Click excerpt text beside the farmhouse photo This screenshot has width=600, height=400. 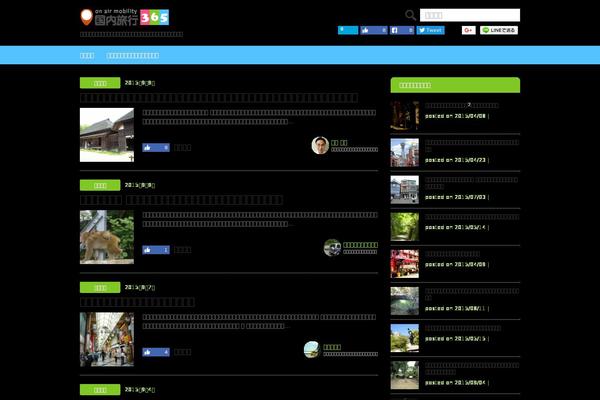coord(259,117)
